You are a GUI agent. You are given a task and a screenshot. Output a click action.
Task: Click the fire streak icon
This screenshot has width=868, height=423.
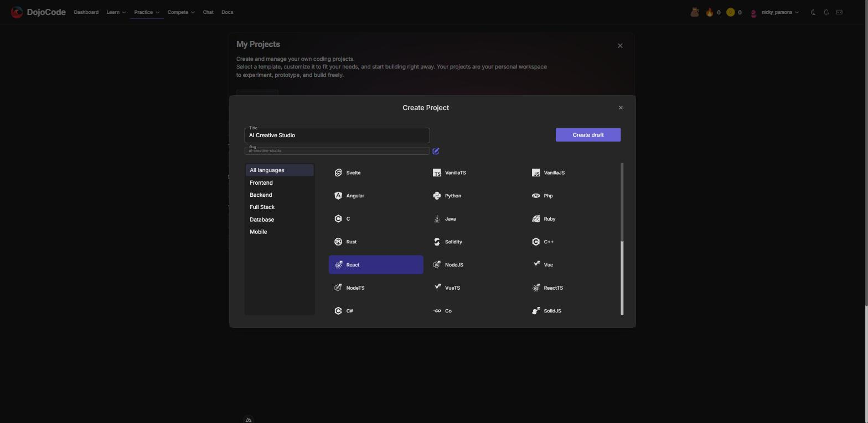point(709,12)
